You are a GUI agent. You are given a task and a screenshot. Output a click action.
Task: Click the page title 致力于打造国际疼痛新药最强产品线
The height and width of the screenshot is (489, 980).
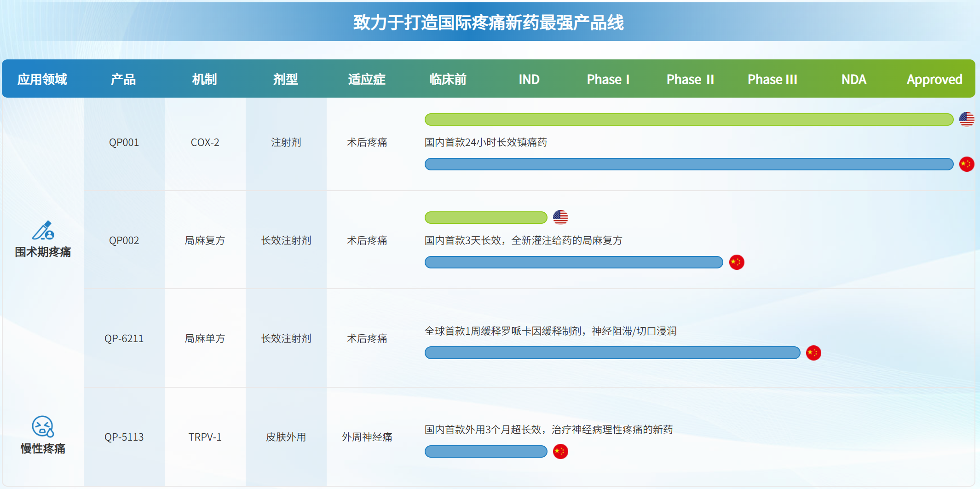(x=488, y=23)
